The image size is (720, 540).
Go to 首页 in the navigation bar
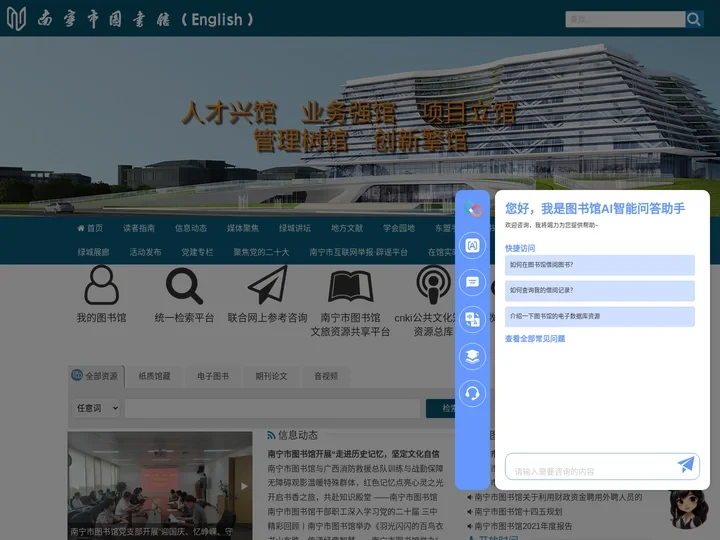coord(90,228)
